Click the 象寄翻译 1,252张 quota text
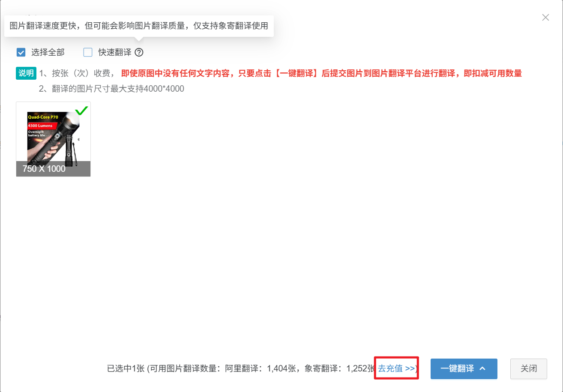This screenshot has height=392, width=563. pos(340,369)
